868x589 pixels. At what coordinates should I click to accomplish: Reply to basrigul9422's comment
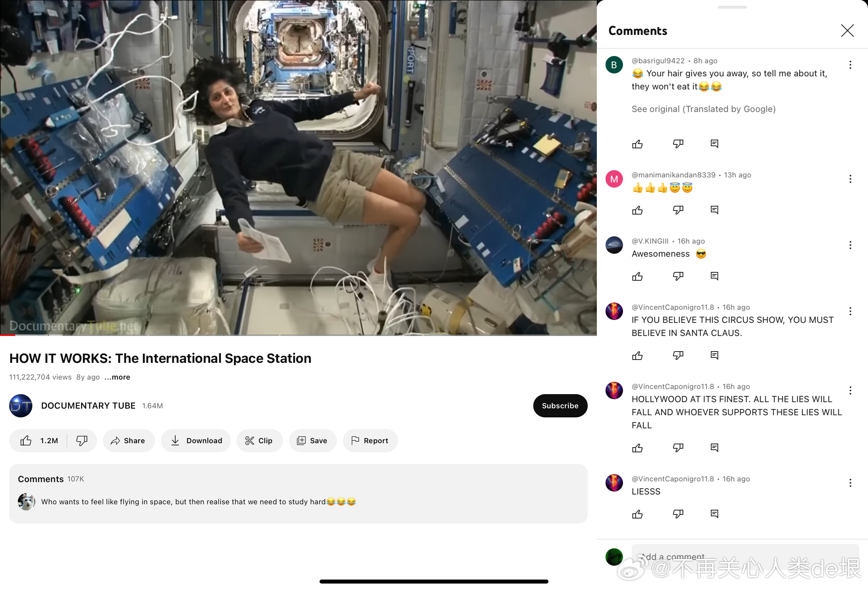coord(714,144)
